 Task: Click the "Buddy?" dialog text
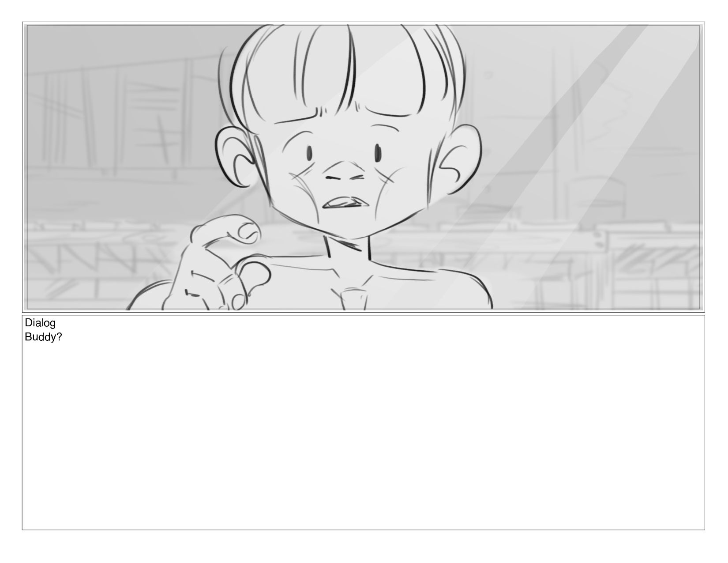coord(43,337)
